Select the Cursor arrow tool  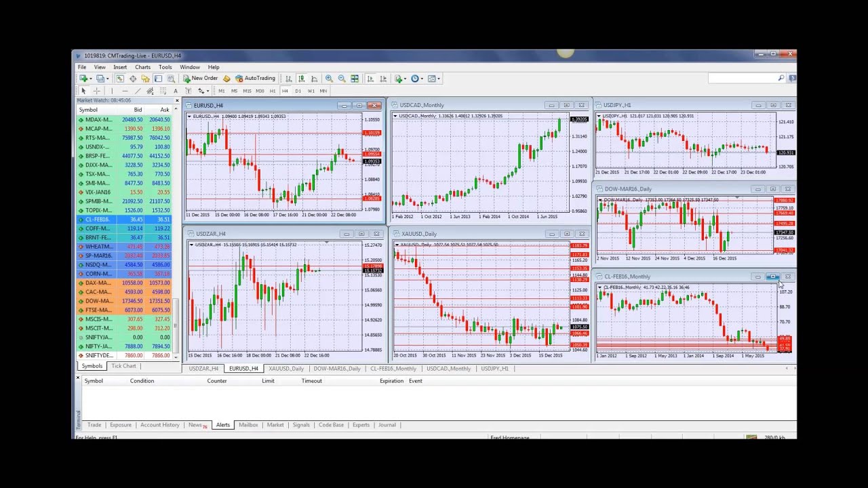pyautogui.click(x=83, y=91)
